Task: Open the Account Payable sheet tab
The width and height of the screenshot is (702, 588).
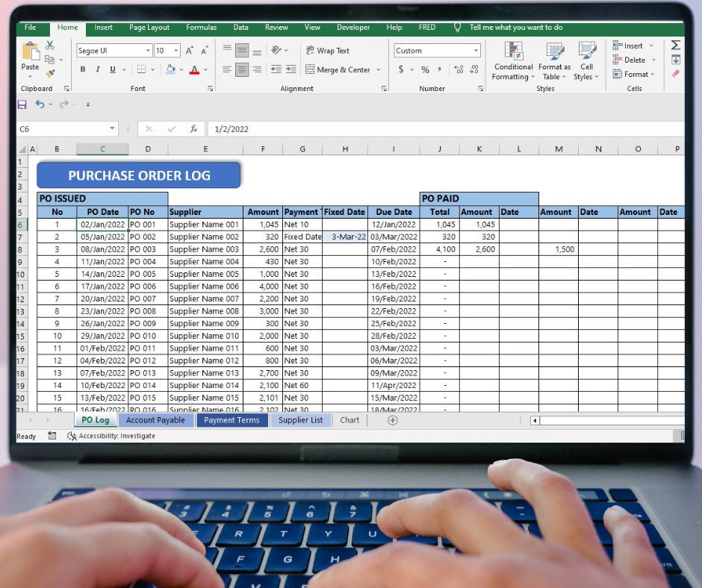Action: (x=155, y=420)
